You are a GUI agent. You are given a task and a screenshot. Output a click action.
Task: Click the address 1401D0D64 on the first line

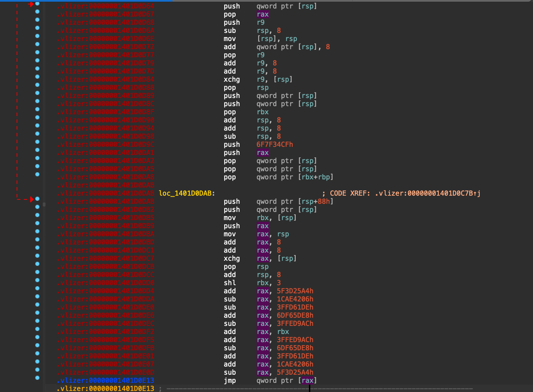(106, 6)
